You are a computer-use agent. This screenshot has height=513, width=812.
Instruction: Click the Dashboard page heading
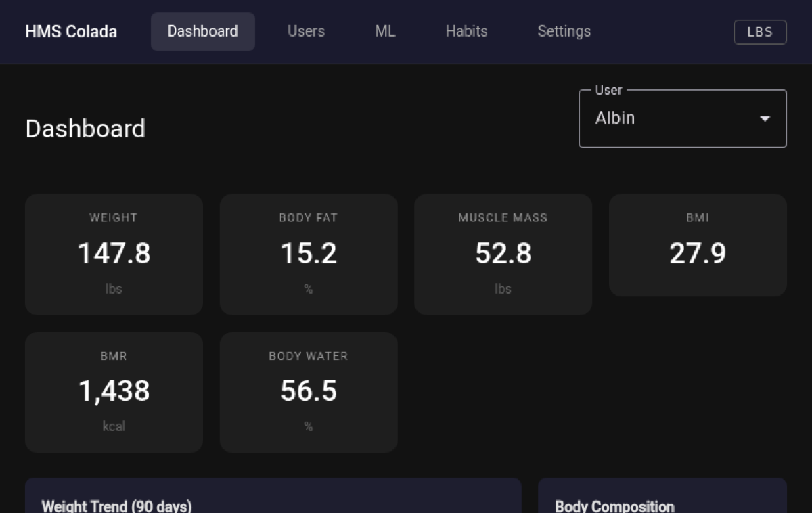85,129
